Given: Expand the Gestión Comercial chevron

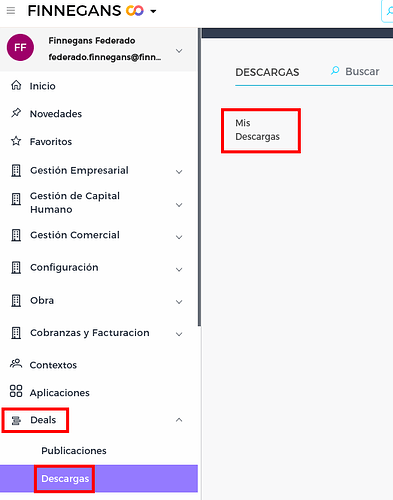Looking at the screenshot, I should [179, 237].
